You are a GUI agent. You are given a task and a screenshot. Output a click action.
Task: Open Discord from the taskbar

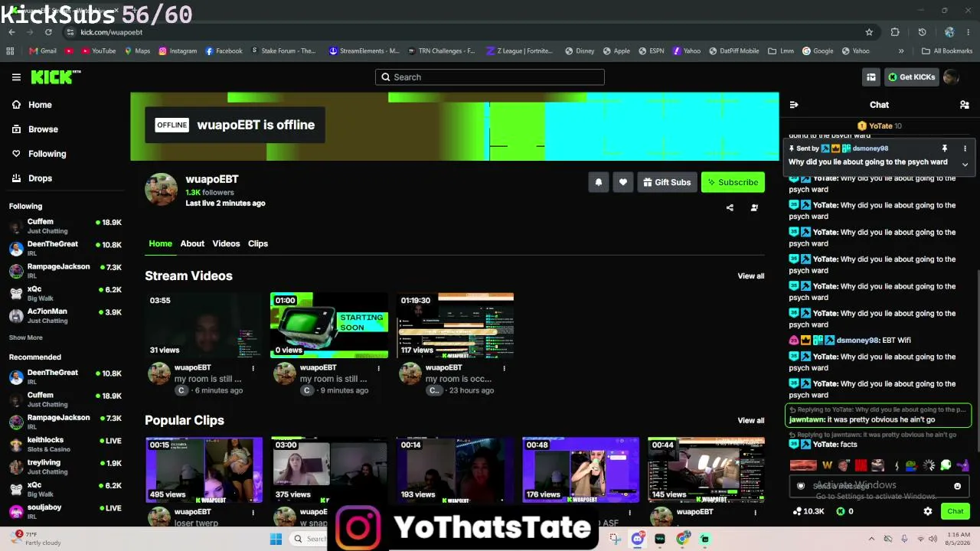click(637, 539)
